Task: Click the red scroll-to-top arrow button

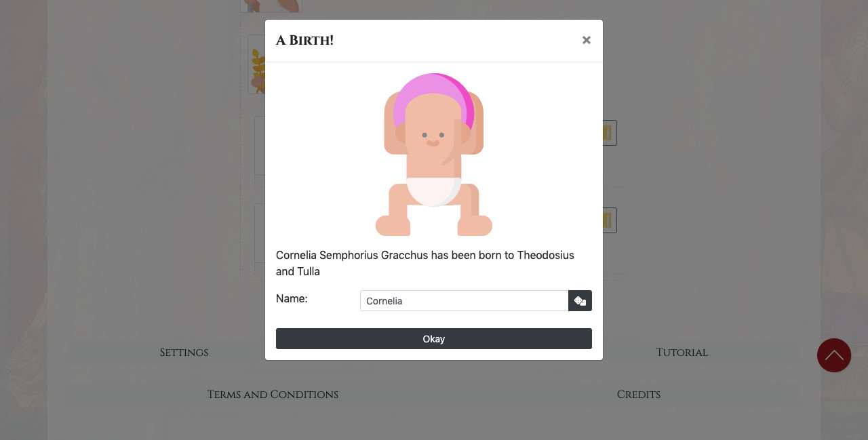Action: coord(834,355)
